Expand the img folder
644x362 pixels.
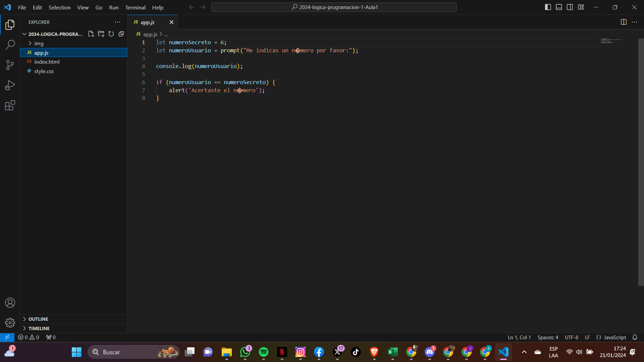(73, 43)
